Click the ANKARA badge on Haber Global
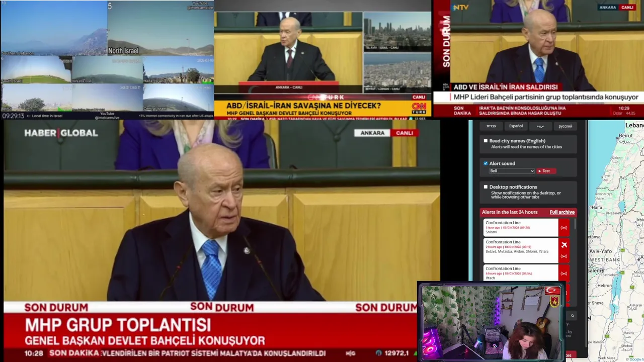Viewport: 644px width, 362px height. coord(372,133)
